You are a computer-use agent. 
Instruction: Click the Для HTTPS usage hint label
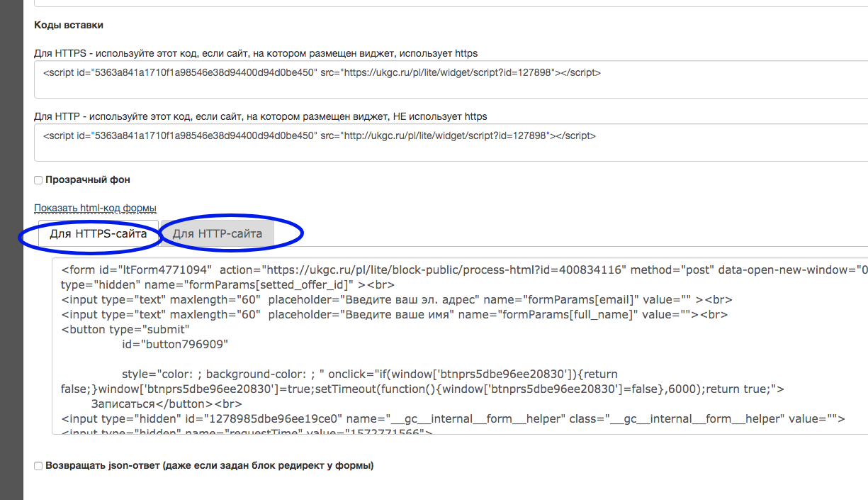[x=256, y=53]
